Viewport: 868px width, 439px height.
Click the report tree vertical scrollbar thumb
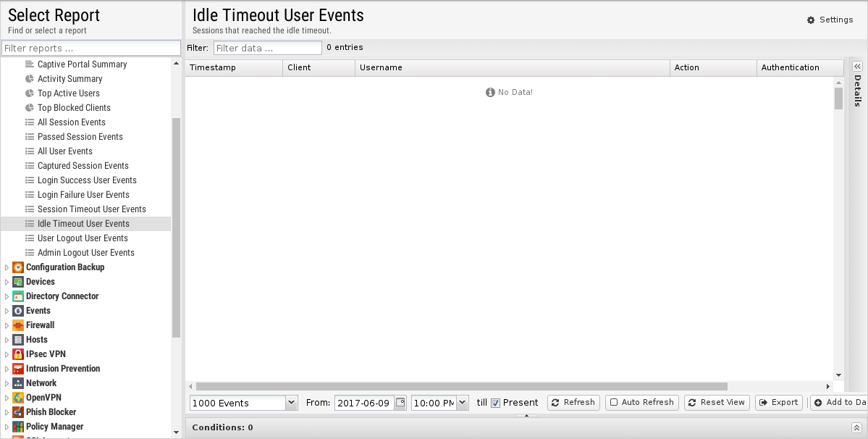pos(176,227)
